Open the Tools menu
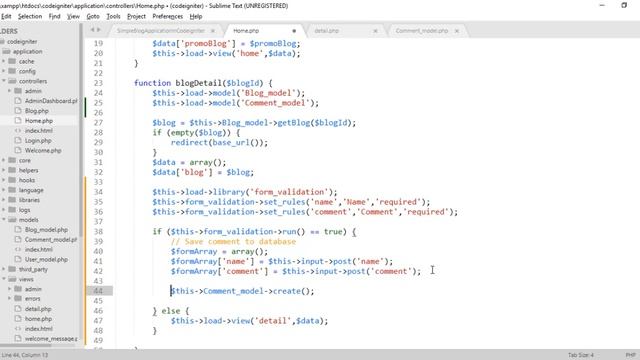 coord(113,16)
